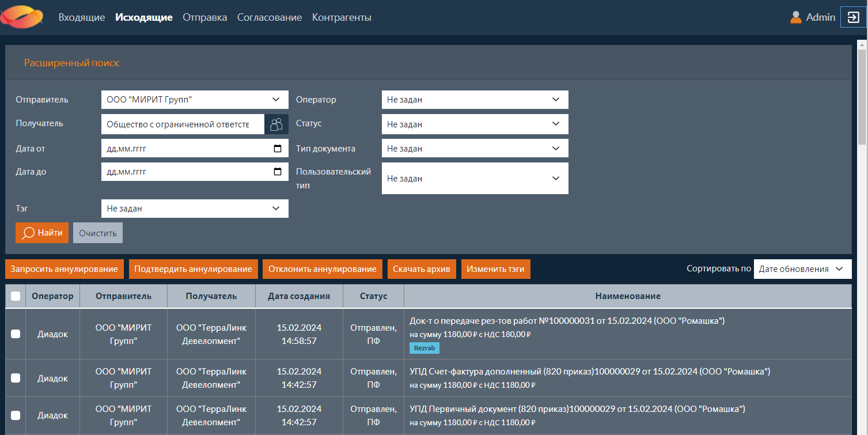Image resolution: width=868 pixels, height=435 pixels.
Task: Click the Статус column header in the table
Action: coord(374,296)
